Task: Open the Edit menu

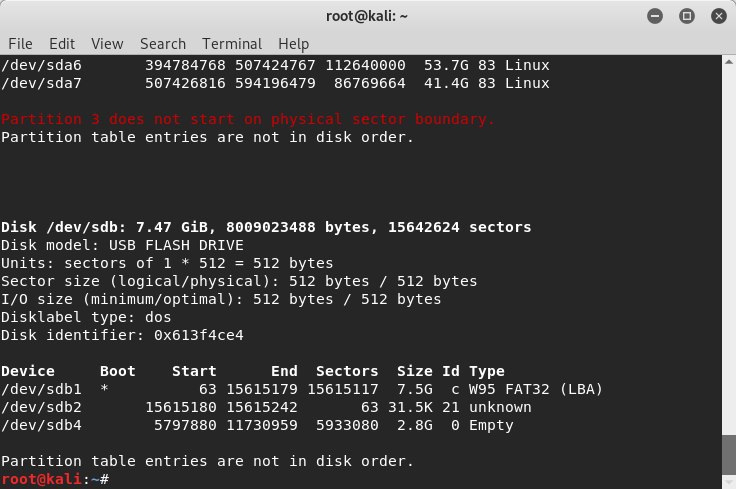Action: click(62, 44)
